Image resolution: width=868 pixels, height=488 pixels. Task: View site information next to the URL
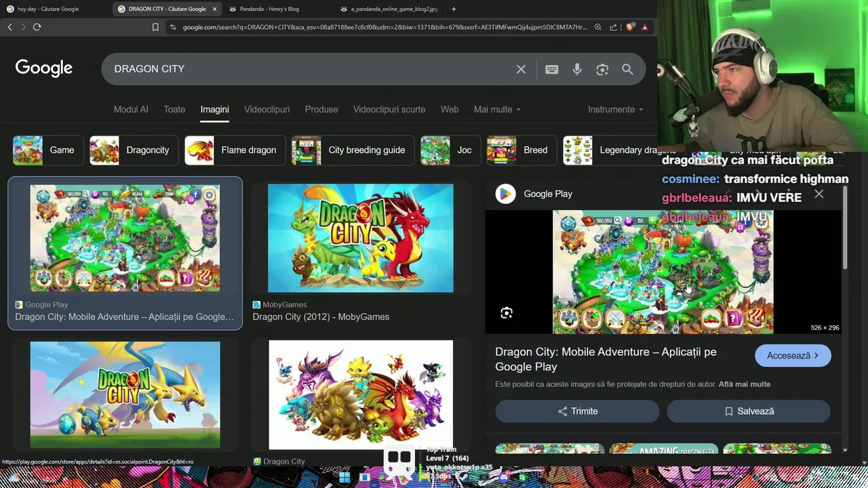(x=173, y=27)
